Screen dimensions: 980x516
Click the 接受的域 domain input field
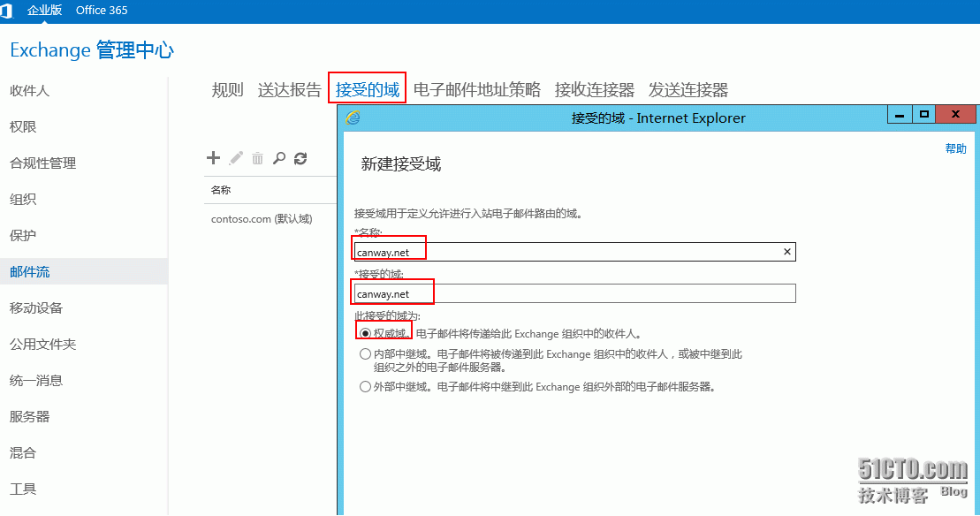point(574,293)
